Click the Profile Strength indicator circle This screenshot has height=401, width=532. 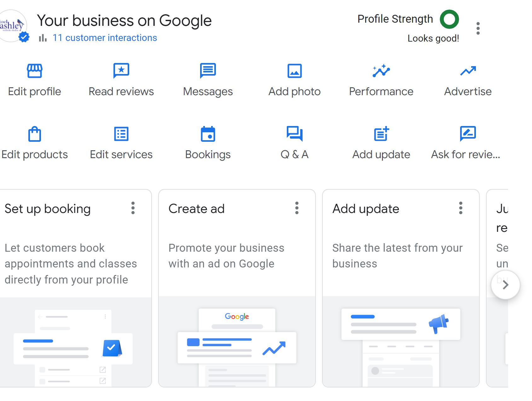click(449, 19)
